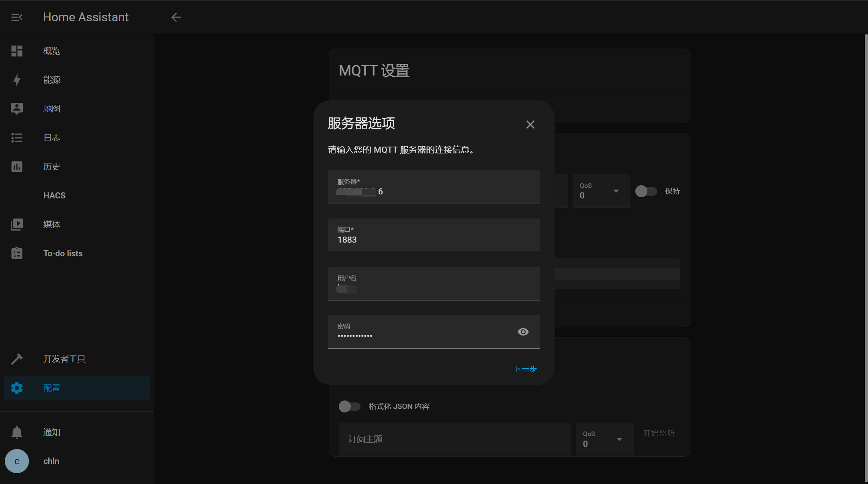Open the 开发者工具 hammer icon
868x484 pixels.
(16, 359)
